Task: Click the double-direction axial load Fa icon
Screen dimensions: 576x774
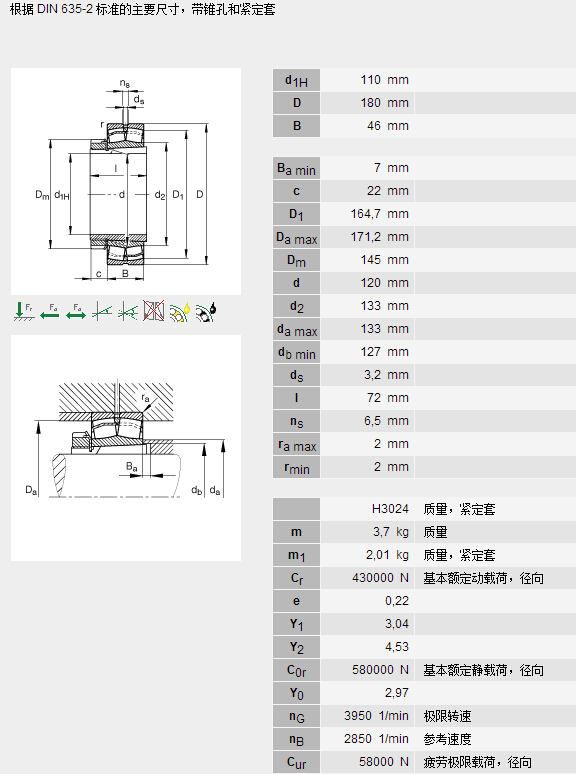Action: click(x=76, y=311)
